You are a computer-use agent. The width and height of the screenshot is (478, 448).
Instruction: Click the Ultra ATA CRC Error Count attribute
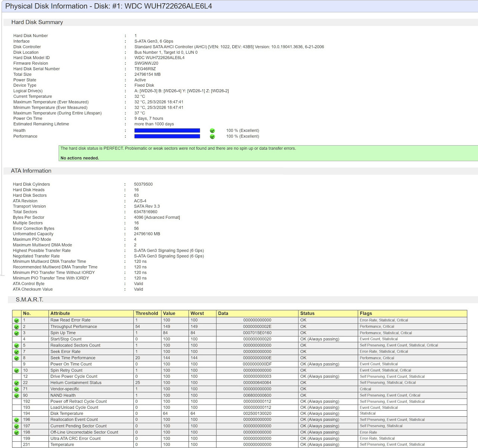pos(75,439)
